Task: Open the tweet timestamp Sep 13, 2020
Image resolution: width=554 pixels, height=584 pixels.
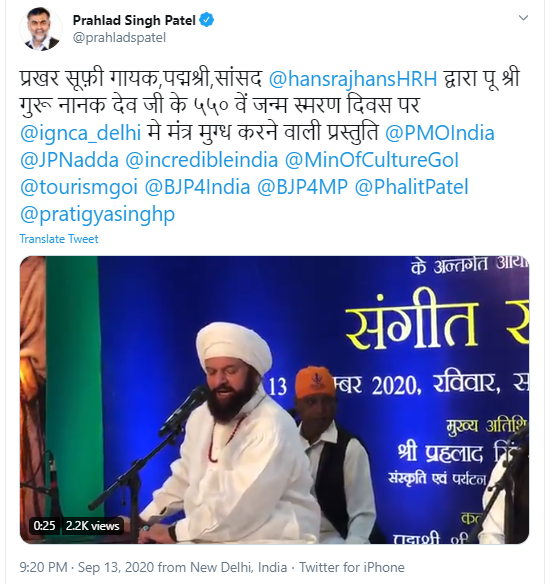Action: point(115,567)
